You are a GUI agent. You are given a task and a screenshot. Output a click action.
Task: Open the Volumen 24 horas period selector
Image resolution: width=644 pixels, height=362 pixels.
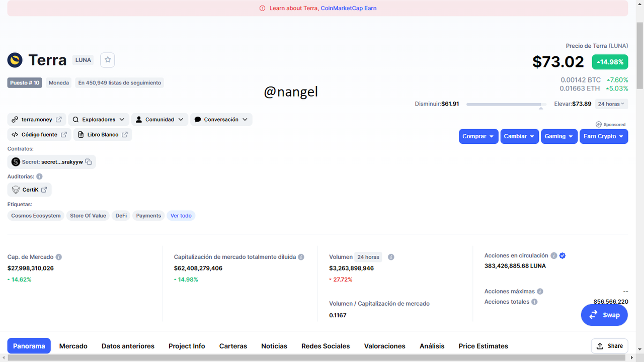click(x=368, y=257)
